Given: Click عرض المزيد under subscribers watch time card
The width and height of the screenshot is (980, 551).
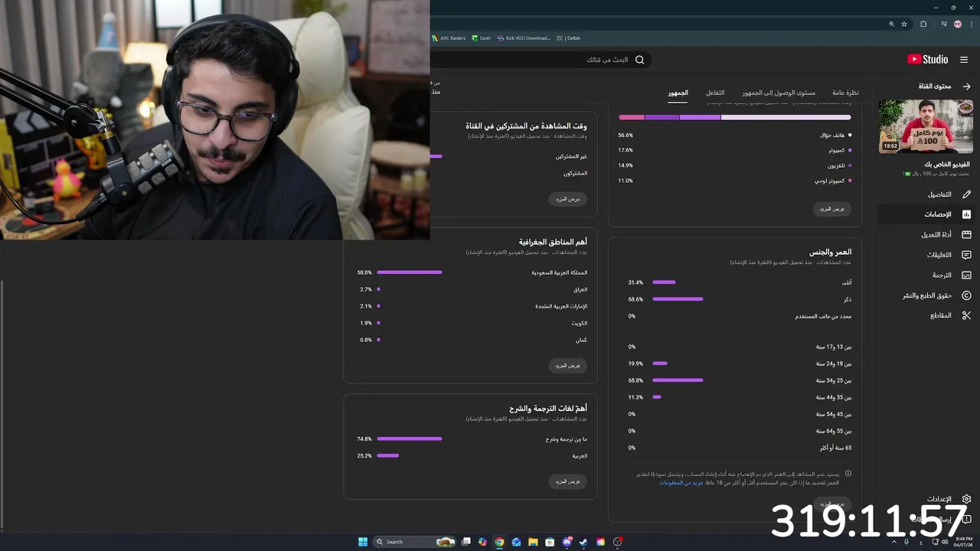Looking at the screenshot, I should click(568, 199).
